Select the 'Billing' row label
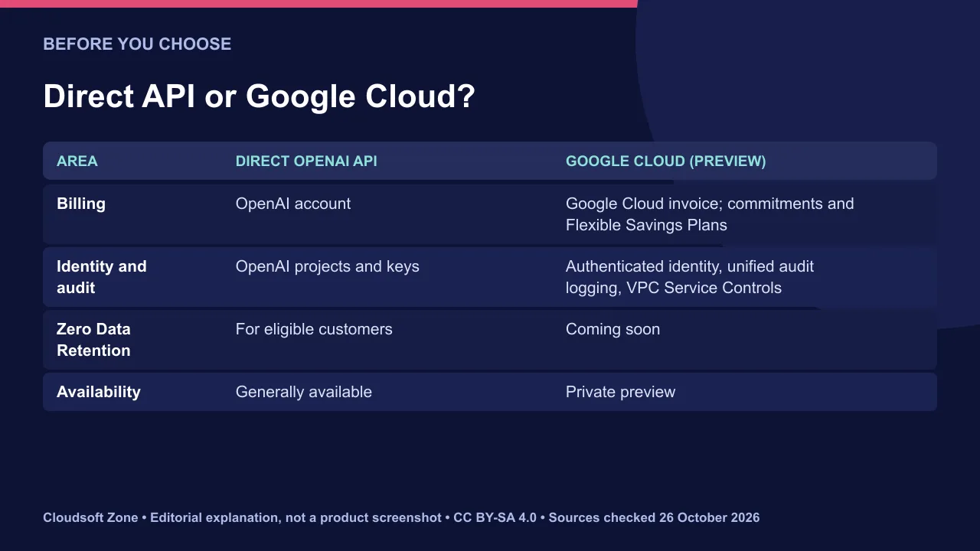The height and width of the screenshot is (551, 980). coord(81,204)
